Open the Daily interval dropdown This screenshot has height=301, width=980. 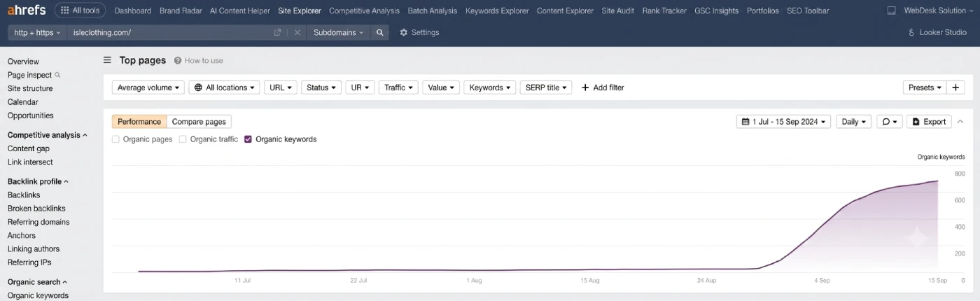pos(853,122)
